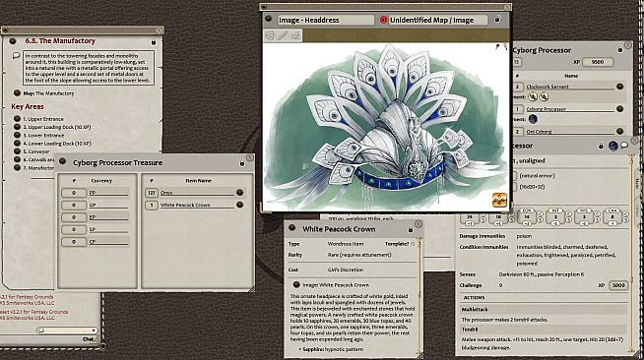
Task: Open link icon beside The Manufactory title
Action: (13, 41)
